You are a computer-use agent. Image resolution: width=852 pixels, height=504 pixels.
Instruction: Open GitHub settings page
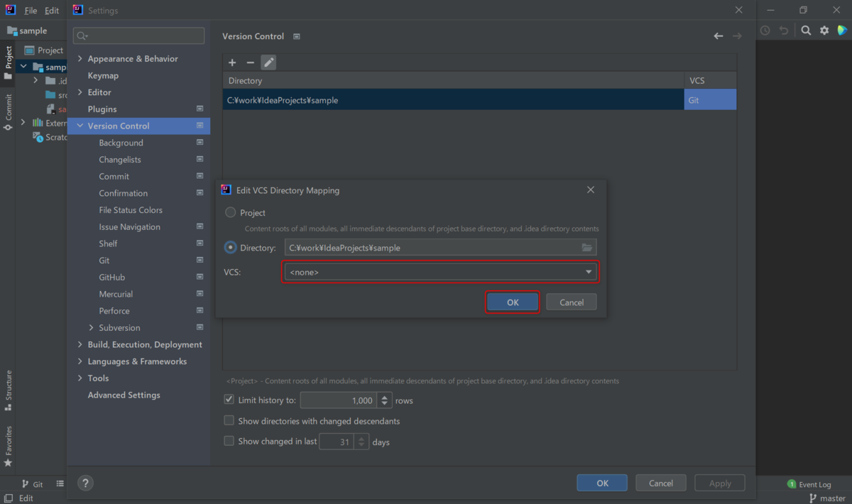click(x=111, y=278)
